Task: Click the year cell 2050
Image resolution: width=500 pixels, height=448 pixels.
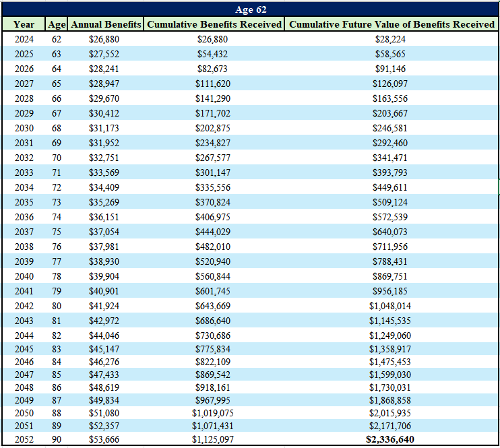Action: 24,413
